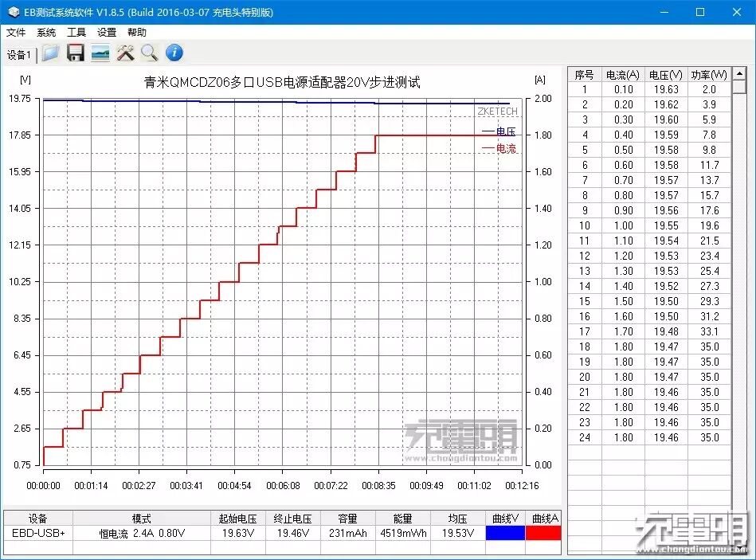Select row 5 voltage 19.58
Viewport: 756px width, 560px height.
tap(666, 150)
